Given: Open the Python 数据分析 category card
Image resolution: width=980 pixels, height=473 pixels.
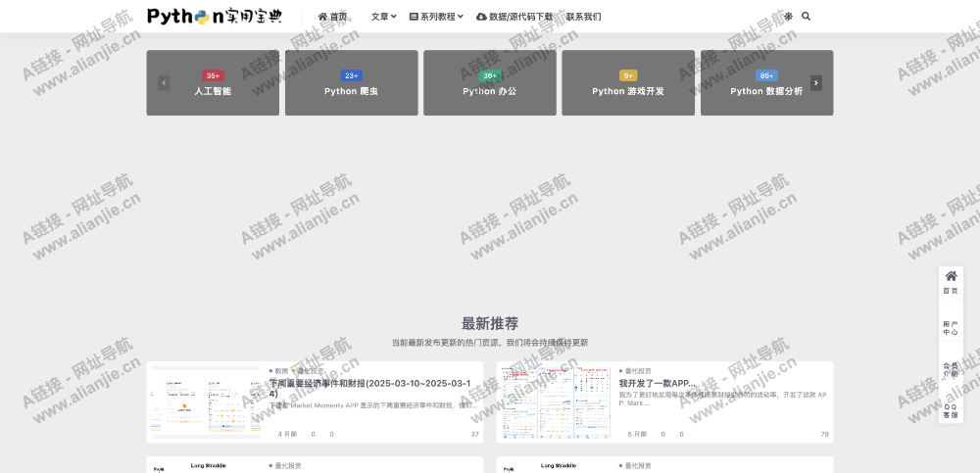Looking at the screenshot, I should coord(767,83).
